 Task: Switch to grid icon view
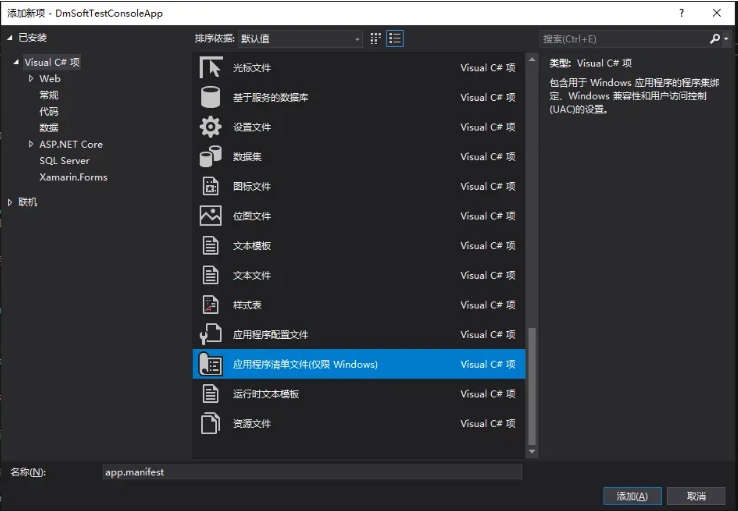(376, 38)
